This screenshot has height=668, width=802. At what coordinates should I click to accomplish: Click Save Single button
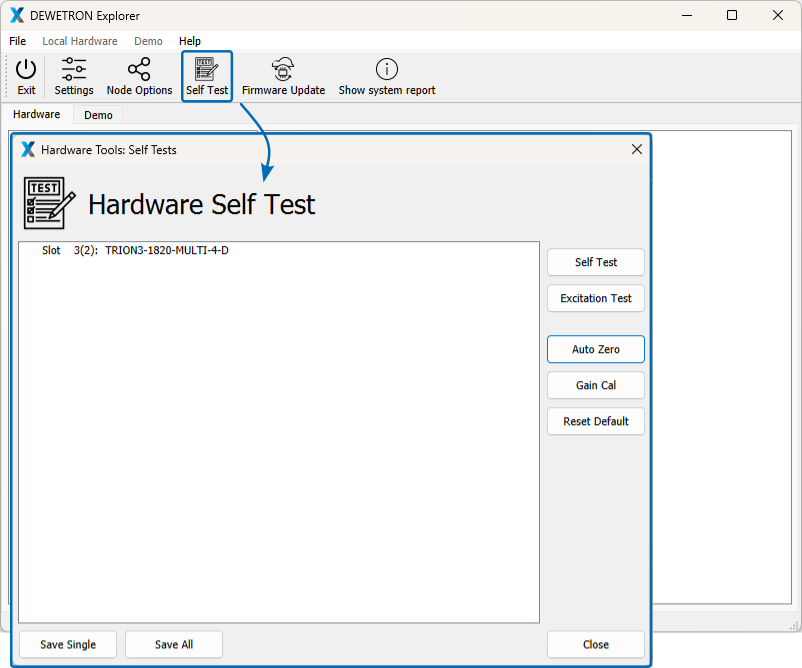coord(68,644)
